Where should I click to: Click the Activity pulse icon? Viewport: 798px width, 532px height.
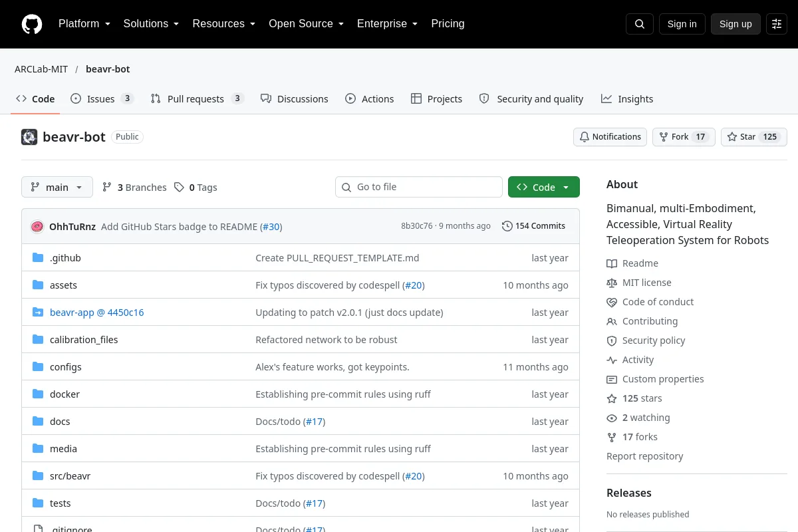[612, 360]
